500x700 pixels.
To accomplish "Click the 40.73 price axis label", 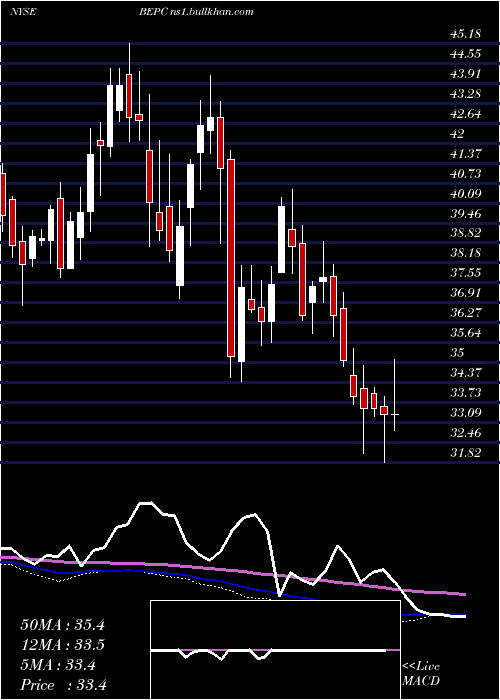I will (466, 174).
